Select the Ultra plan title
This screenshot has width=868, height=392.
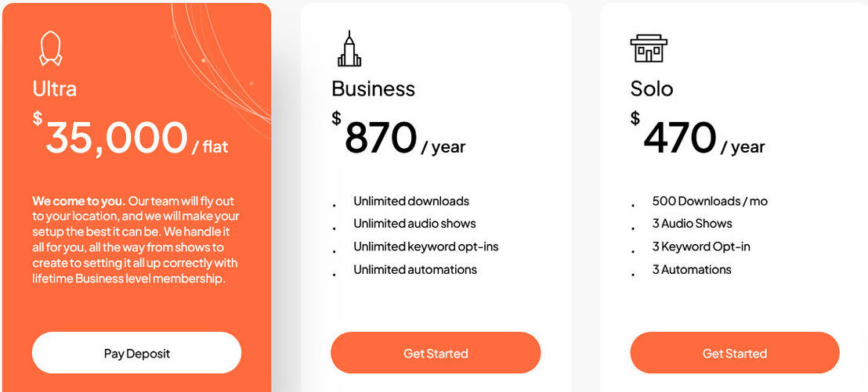coord(55,88)
